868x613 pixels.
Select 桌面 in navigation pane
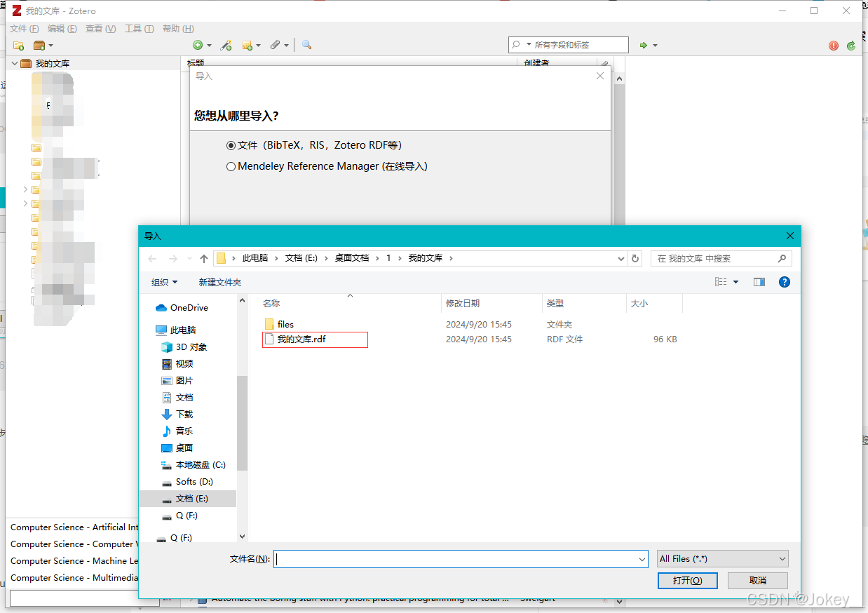coord(177,448)
